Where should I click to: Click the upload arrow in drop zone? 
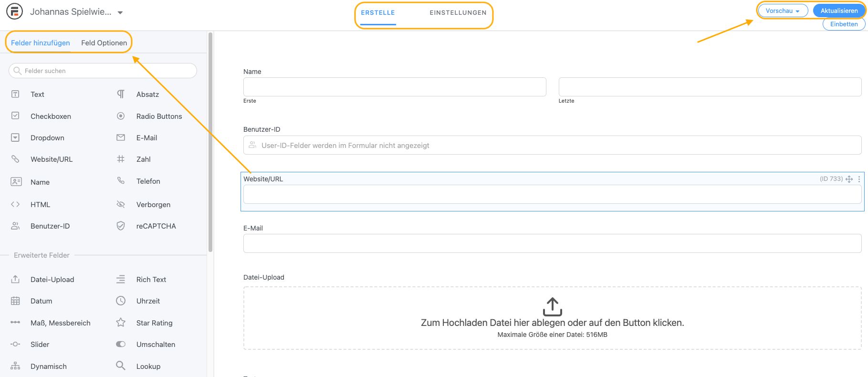point(552,307)
